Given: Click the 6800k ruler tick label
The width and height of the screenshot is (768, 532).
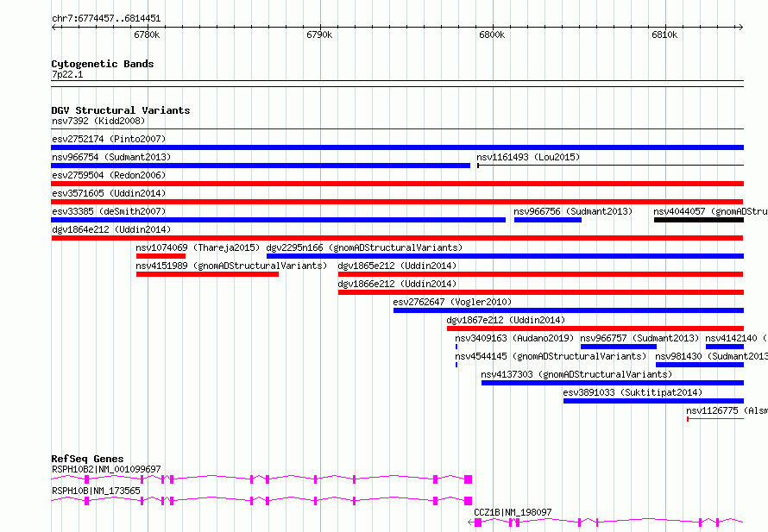Looking at the screenshot, I should click(x=492, y=34).
